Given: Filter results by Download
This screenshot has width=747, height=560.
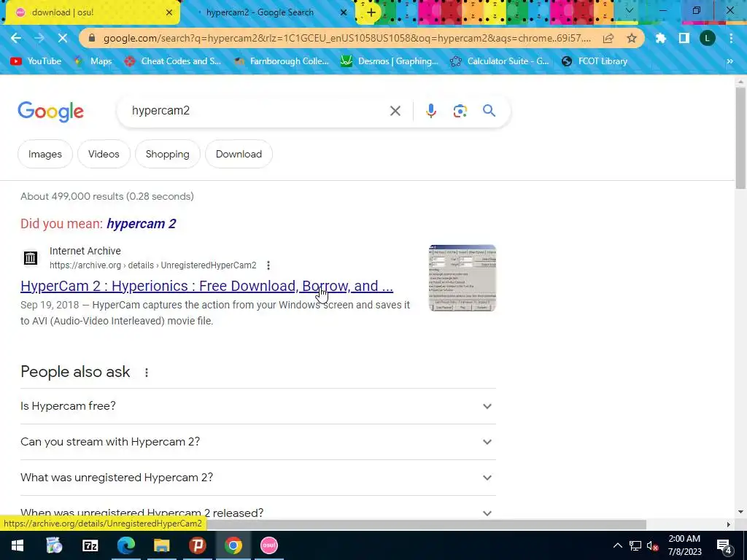Looking at the screenshot, I should [239, 154].
